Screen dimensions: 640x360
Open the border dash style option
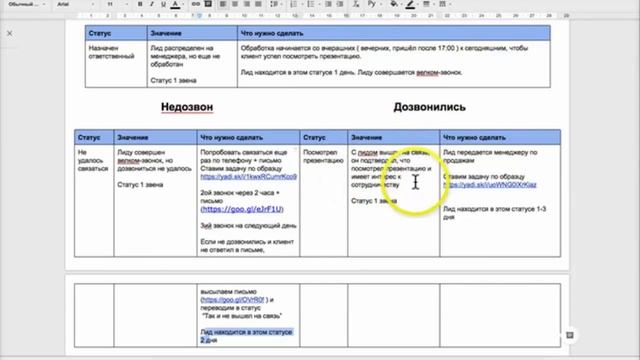click(442, 4)
